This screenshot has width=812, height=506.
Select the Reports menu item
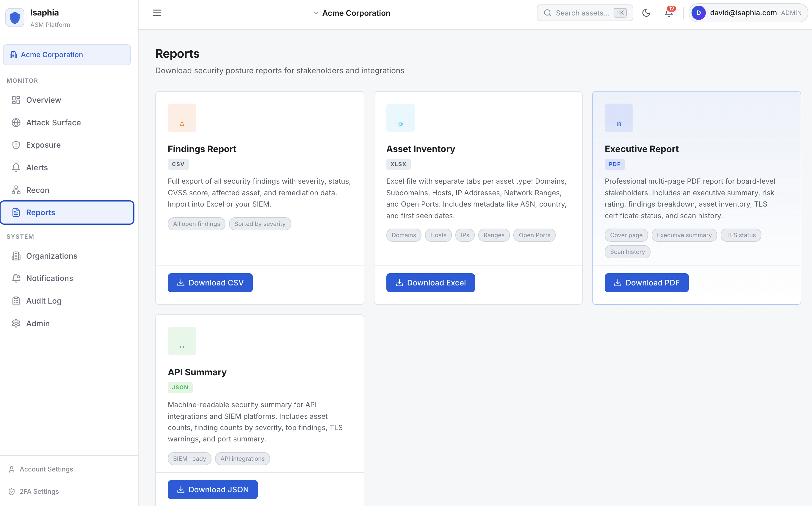[x=67, y=213]
